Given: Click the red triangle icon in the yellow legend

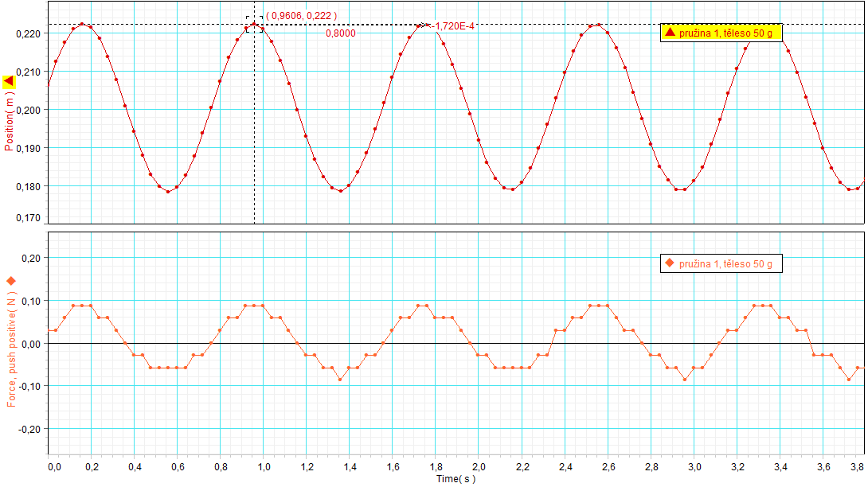Looking at the screenshot, I should pyautogui.click(x=670, y=32).
